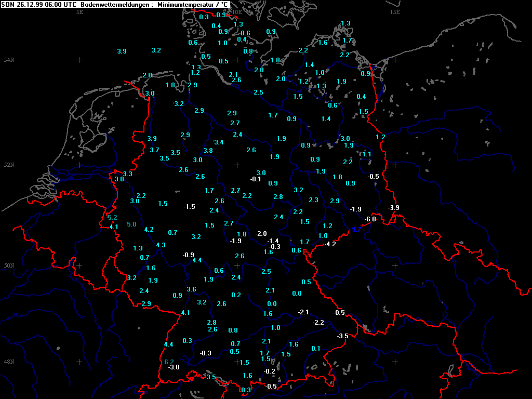Select the white -3.0 reading

click(174, 367)
